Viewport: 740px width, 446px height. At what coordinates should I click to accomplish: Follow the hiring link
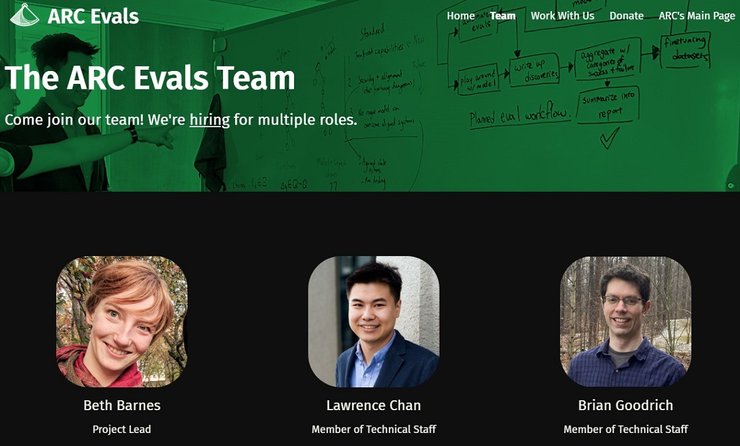210,120
